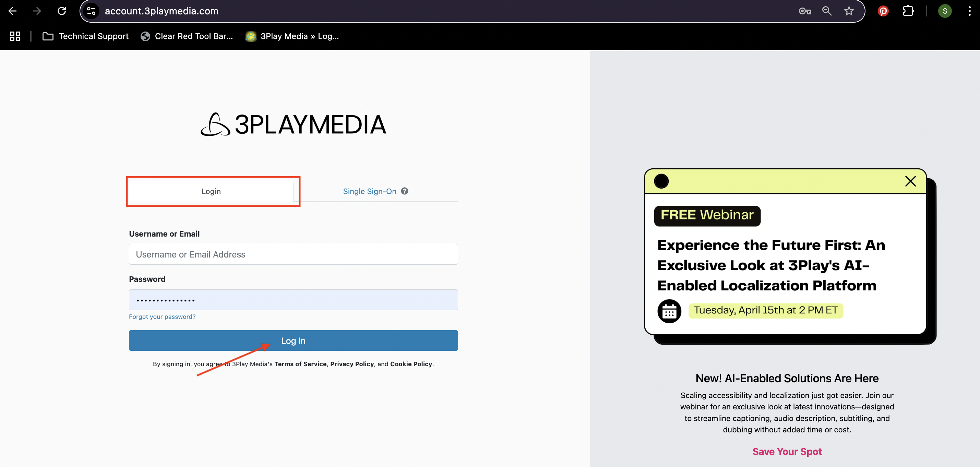Reload the page with the refresh icon

pyautogui.click(x=62, y=11)
